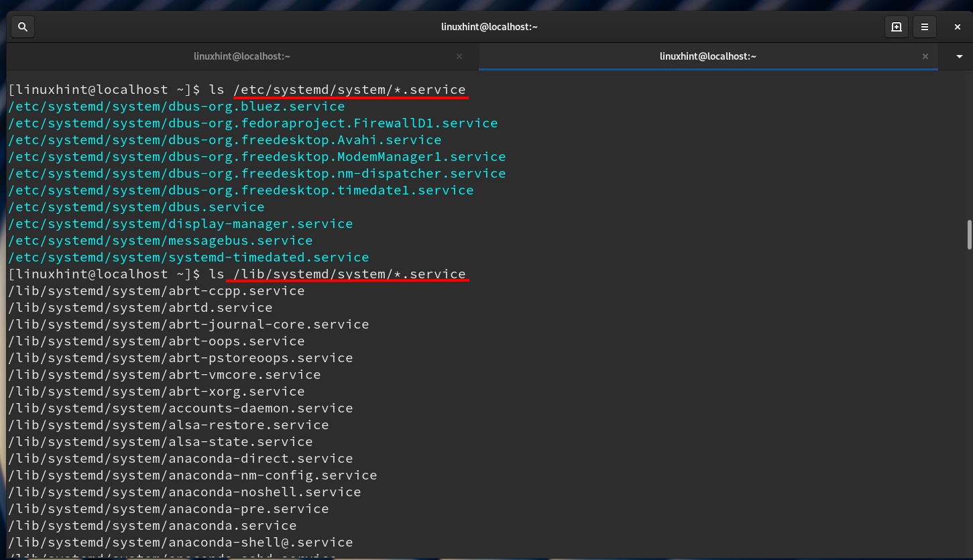
Task: Click the display-manager.service entry
Action: pyautogui.click(x=180, y=224)
